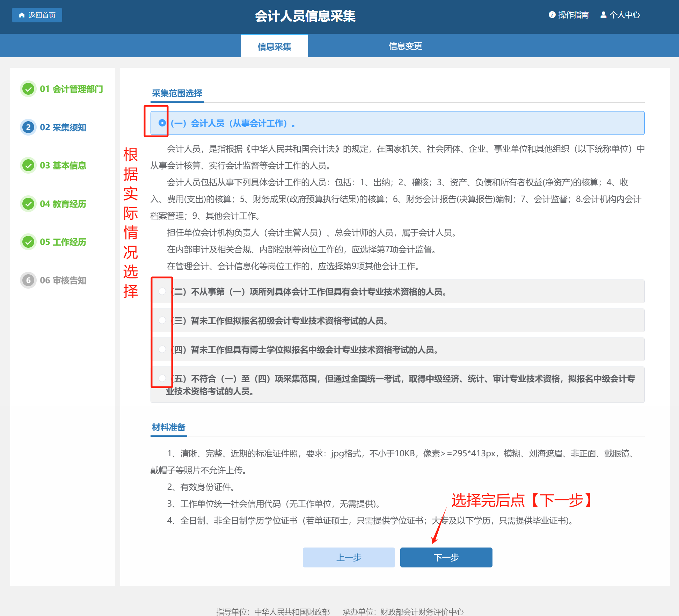
Task: Click green checkmark icon for 05 工作经历
Action: pos(28,242)
